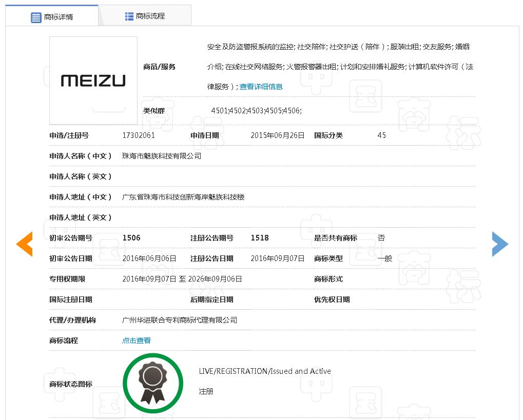This screenshot has width=523, height=420.
Task: Click the 申请人地址（英文） label
Action: click(81, 217)
